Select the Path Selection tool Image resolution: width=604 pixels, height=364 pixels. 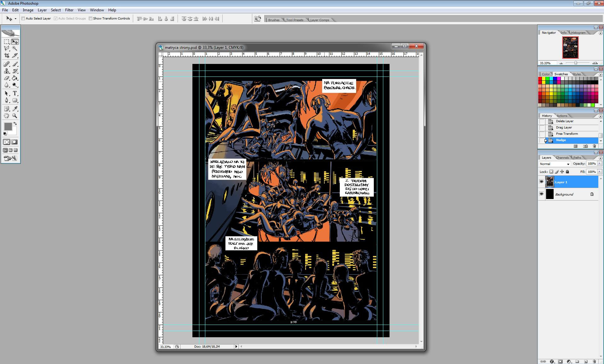[x=6, y=94]
